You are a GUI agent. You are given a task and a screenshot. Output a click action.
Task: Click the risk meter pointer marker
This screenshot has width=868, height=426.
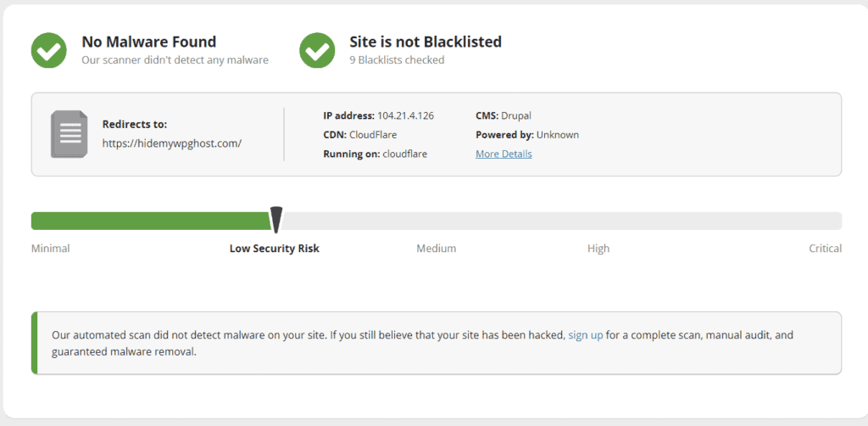(x=275, y=219)
